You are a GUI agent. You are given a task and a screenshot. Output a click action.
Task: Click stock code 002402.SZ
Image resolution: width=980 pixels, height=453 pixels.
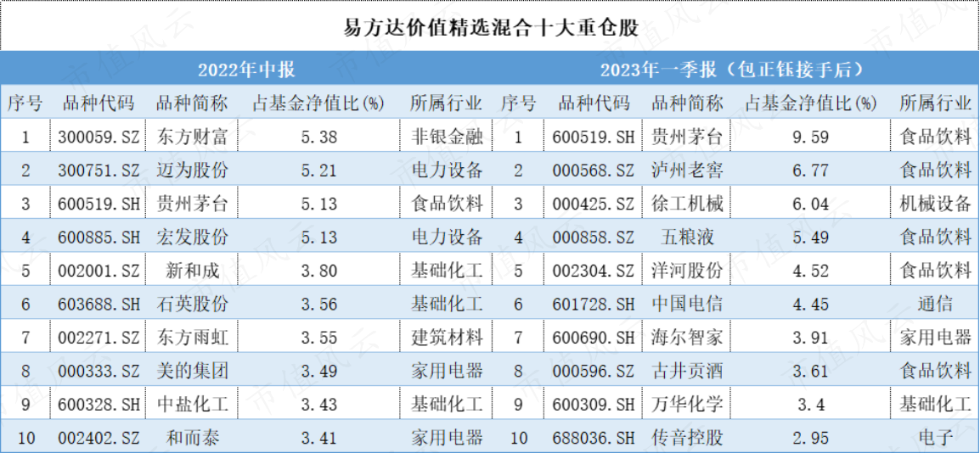click(99, 438)
